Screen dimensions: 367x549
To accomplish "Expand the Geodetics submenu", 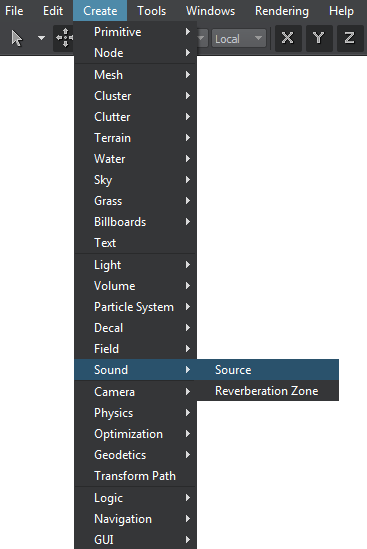I will (x=135, y=455).
